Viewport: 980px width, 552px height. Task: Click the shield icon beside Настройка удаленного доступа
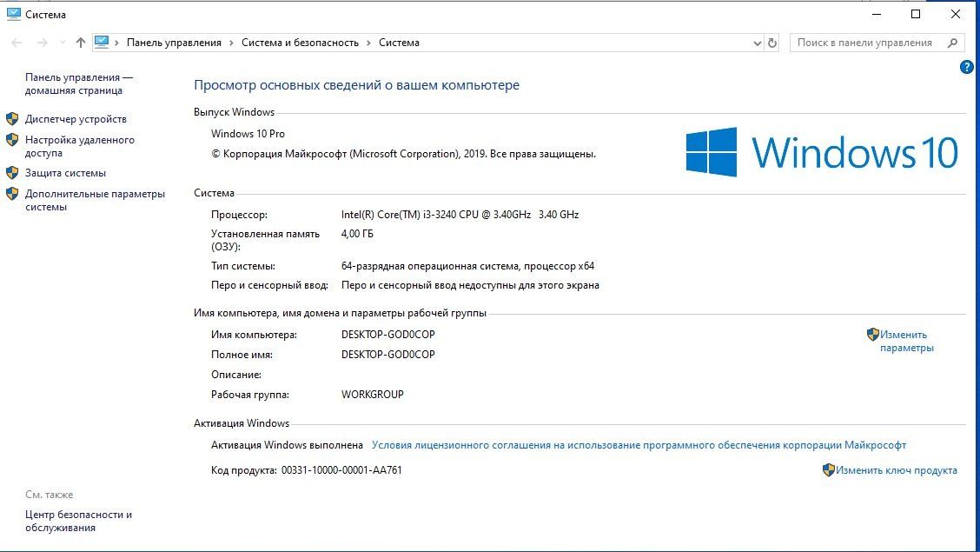coord(12,139)
